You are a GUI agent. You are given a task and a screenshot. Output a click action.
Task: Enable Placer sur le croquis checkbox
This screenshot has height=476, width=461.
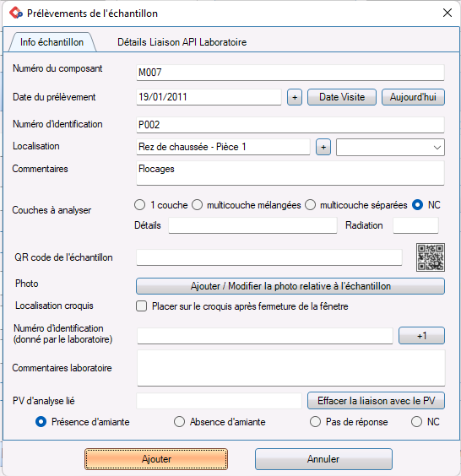click(x=142, y=306)
